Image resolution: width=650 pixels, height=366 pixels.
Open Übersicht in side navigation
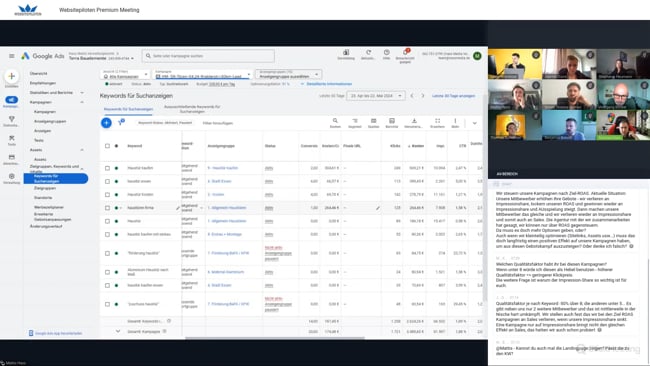point(38,73)
